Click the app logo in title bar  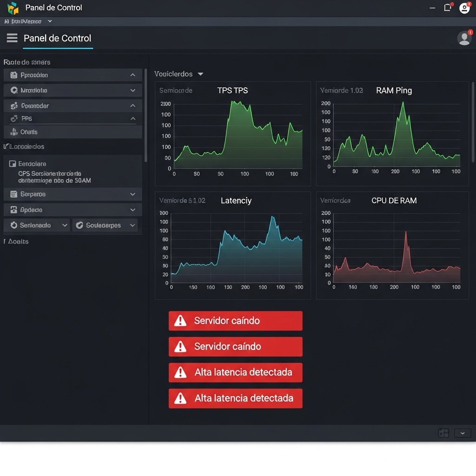point(13,8)
